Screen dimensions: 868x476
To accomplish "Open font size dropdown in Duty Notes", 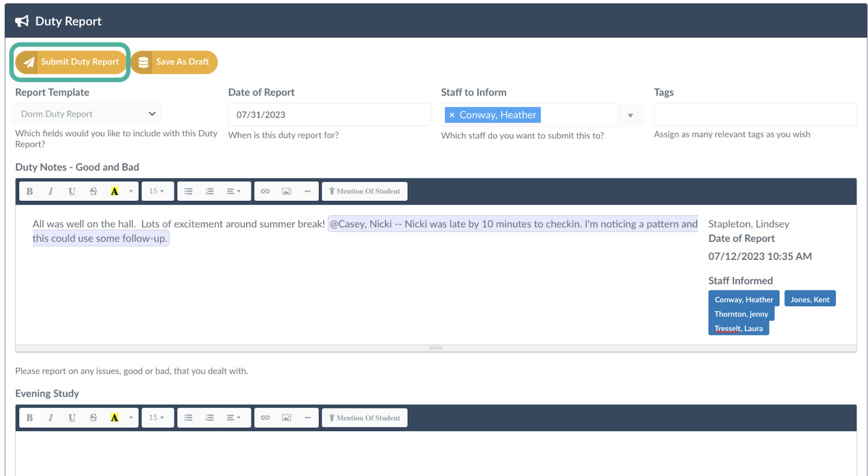I will pyautogui.click(x=157, y=191).
